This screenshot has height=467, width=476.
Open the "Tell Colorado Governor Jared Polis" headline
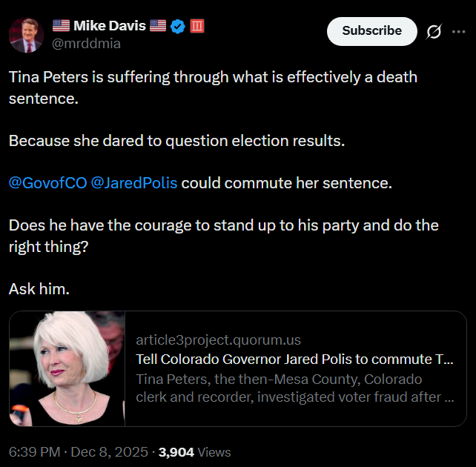(x=294, y=360)
